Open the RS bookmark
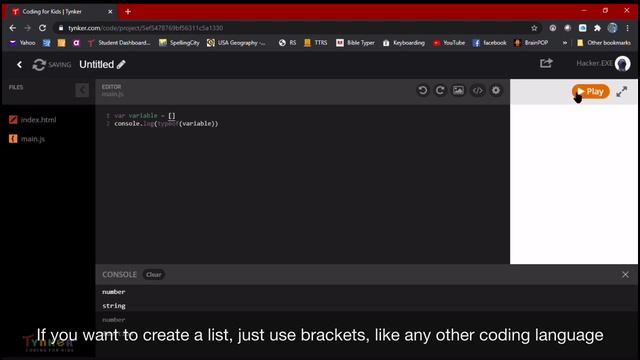This screenshot has height=360, width=640. [x=287, y=42]
